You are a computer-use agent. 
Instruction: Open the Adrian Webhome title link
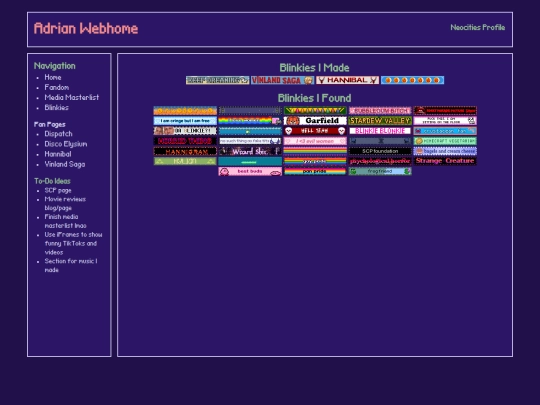86,29
